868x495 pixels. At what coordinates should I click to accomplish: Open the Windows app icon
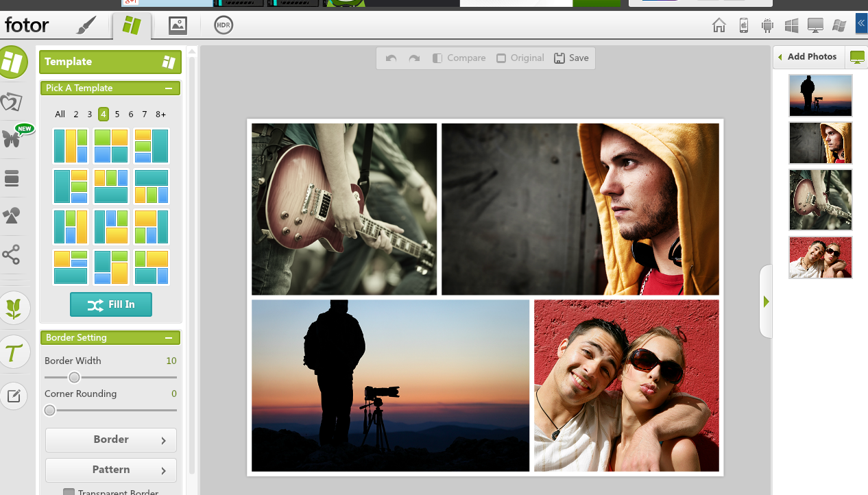coord(791,26)
